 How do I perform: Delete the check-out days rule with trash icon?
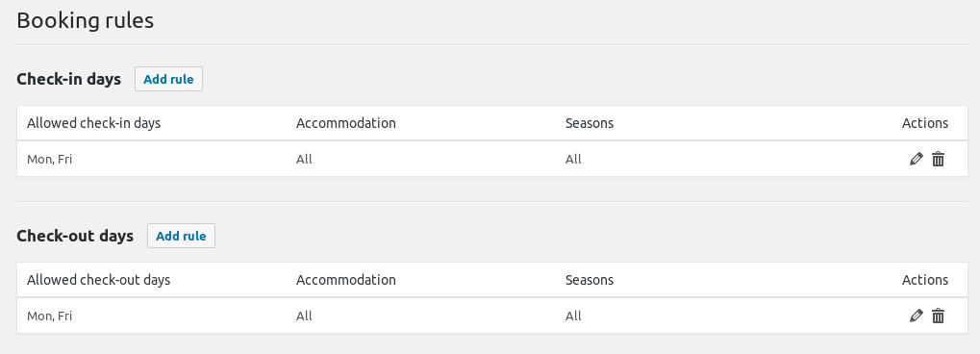(x=938, y=316)
